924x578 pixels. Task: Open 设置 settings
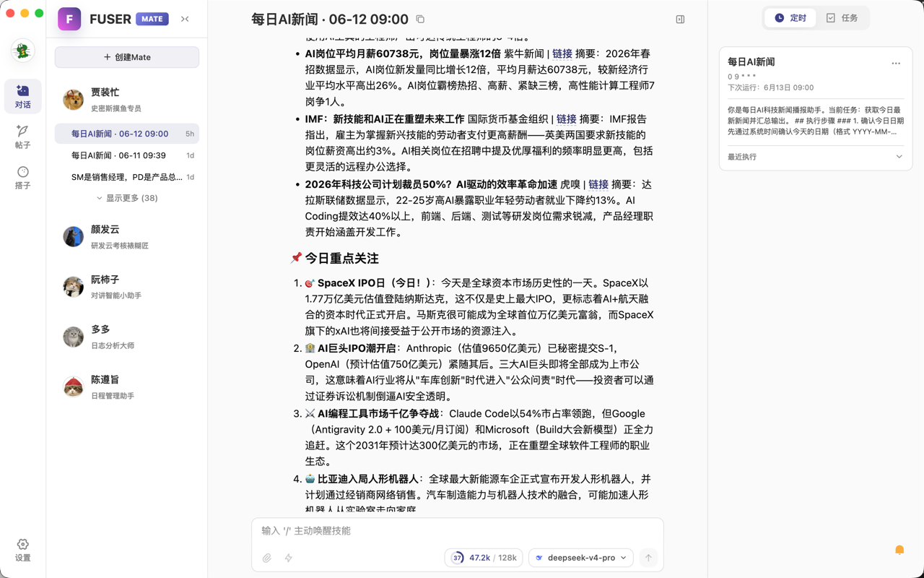(23, 550)
